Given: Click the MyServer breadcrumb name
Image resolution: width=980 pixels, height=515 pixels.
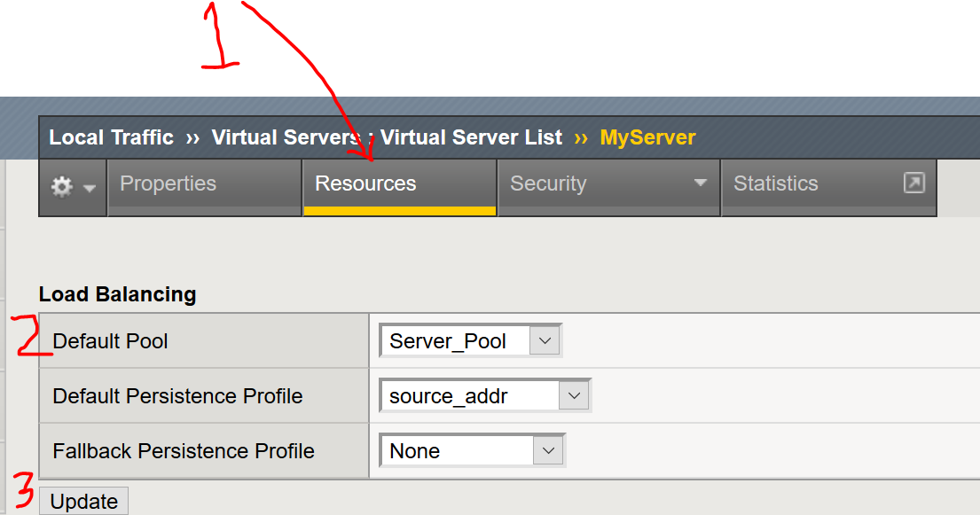Looking at the screenshot, I should tap(647, 137).
